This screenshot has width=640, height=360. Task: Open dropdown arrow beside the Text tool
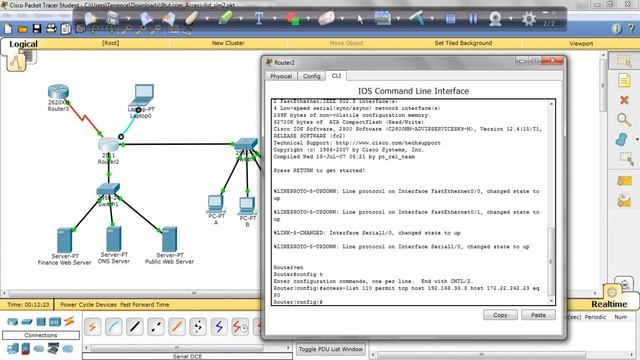click(x=274, y=19)
